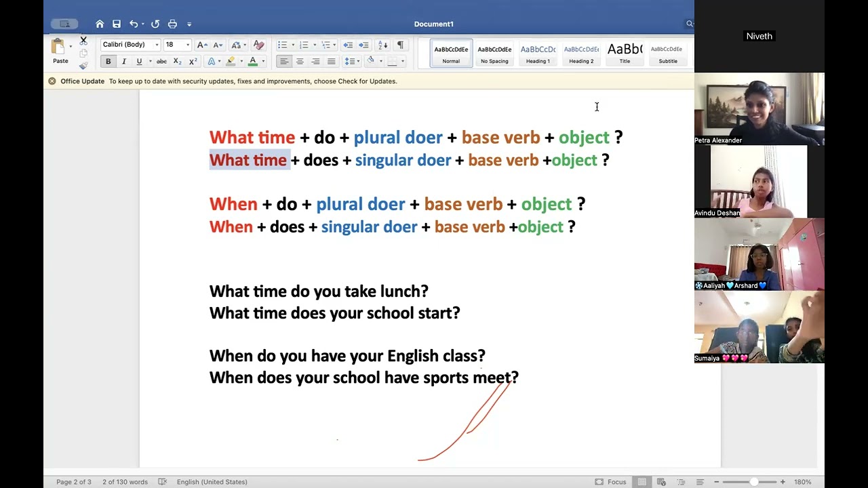Open the font size dropdown
868x488 pixels.
[x=188, y=45]
